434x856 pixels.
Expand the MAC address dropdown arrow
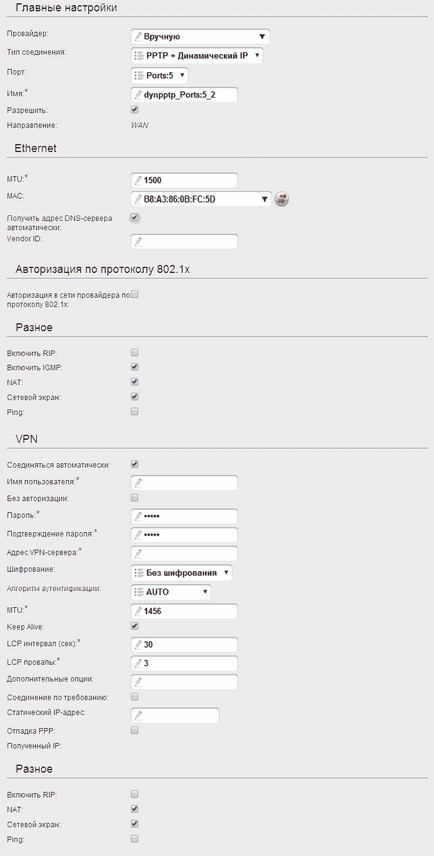(264, 200)
